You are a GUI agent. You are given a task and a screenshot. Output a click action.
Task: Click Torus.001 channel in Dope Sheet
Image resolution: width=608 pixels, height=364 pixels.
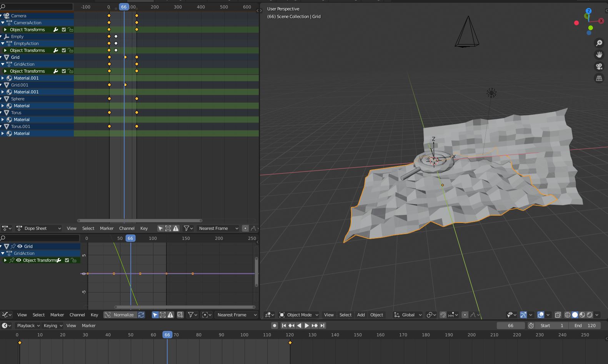tap(21, 126)
